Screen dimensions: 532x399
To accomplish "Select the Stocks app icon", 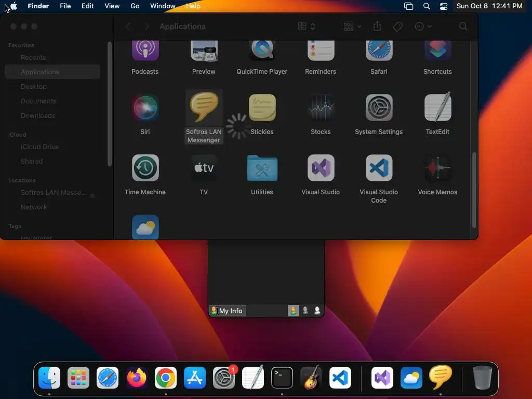I will click(x=321, y=108).
